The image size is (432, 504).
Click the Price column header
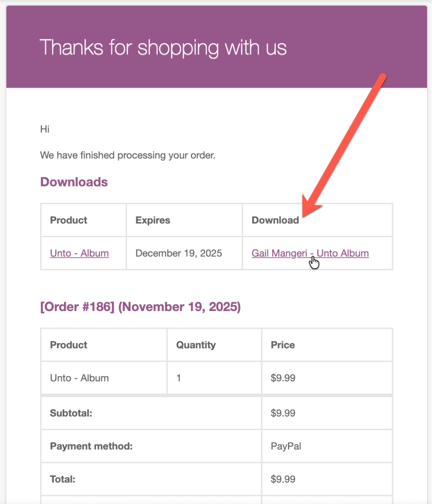(283, 345)
